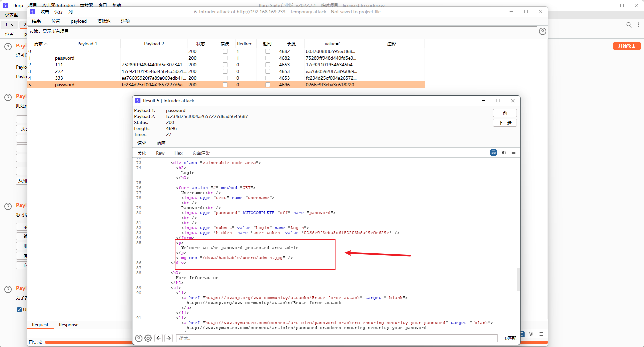Open response viewer hamburger menu

514,152
